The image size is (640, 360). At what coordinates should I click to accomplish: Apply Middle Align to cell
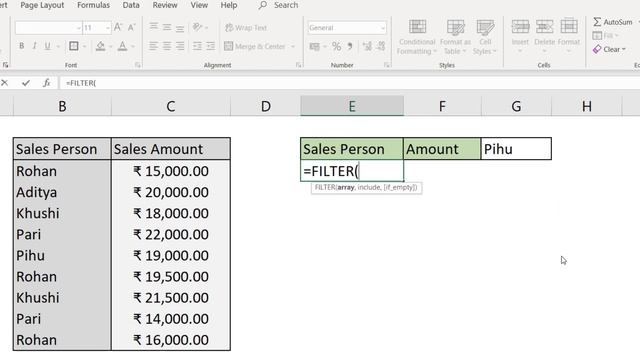coord(167,27)
